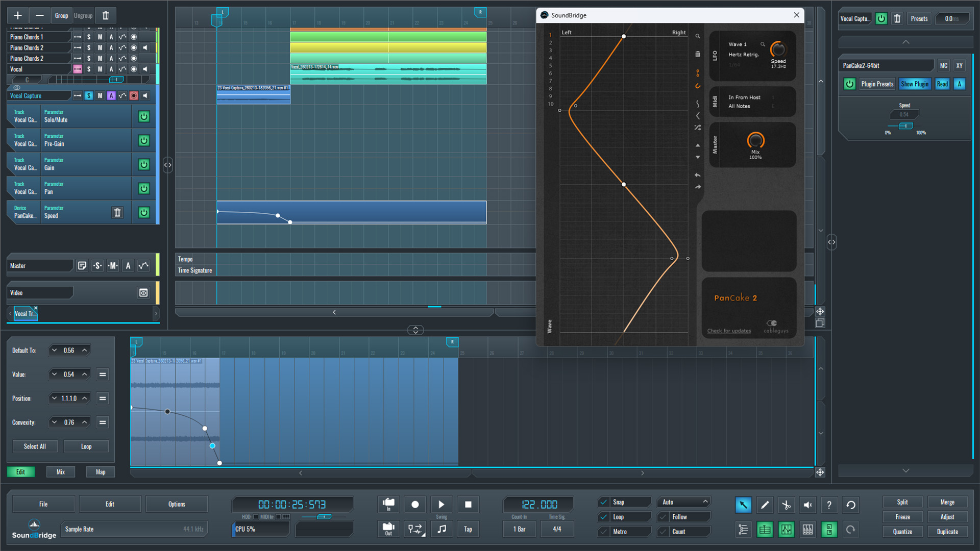Open the Edit menu
The width and height of the screenshot is (980, 551).
coord(110,504)
